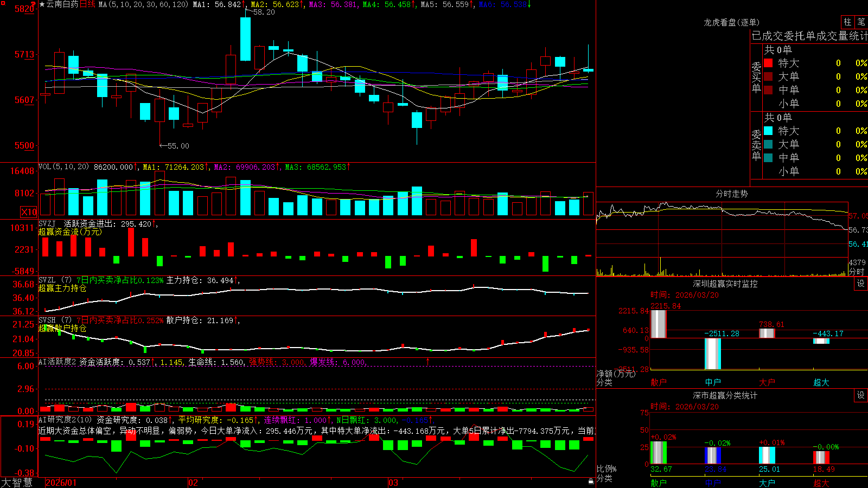The image size is (868, 488).
Task: Click the dark red 大单 buy-order swatch
Action: coord(768,76)
